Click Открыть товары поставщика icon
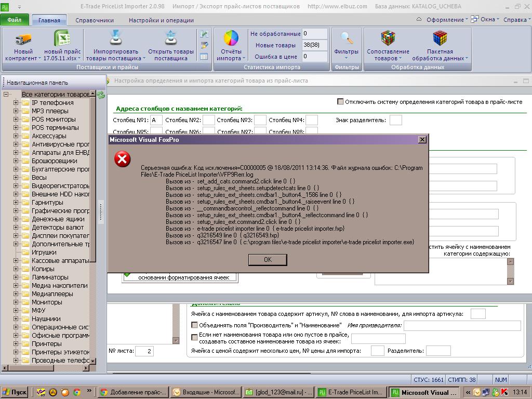 pyautogui.click(x=170, y=37)
